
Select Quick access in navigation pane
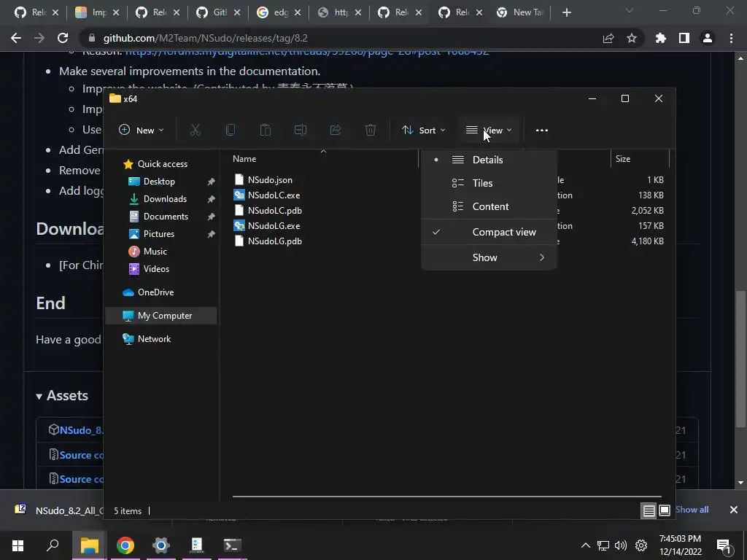point(163,164)
